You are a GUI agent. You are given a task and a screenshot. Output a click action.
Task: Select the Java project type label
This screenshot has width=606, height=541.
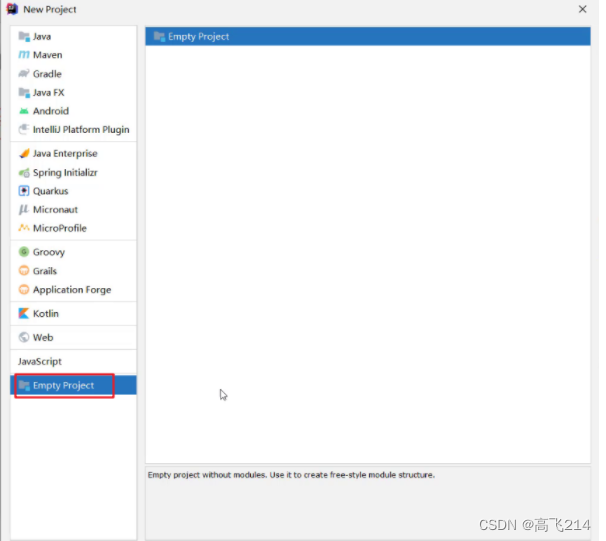coord(42,36)
